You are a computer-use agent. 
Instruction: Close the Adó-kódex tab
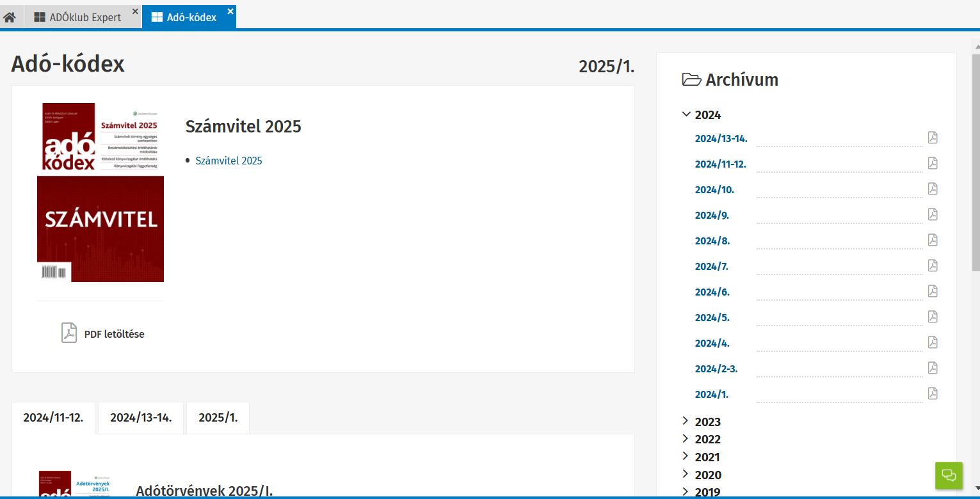pyautogui.click(x=230, y=11)
